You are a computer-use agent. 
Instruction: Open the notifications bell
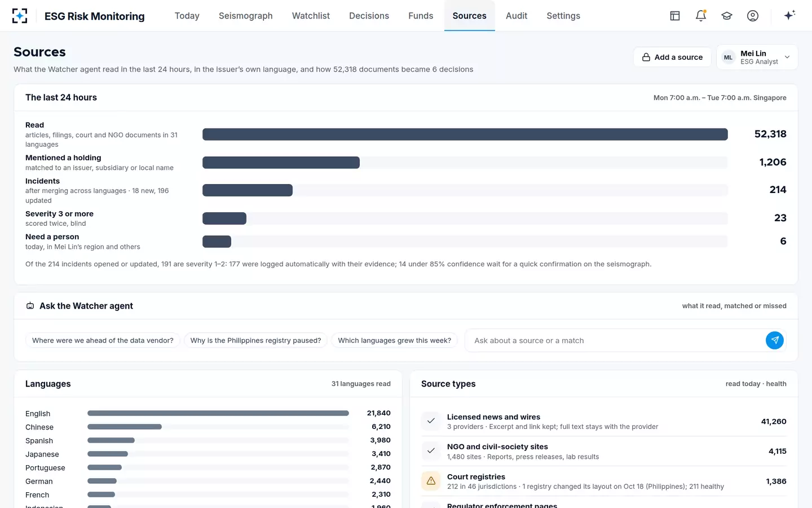tap(701, 16)
